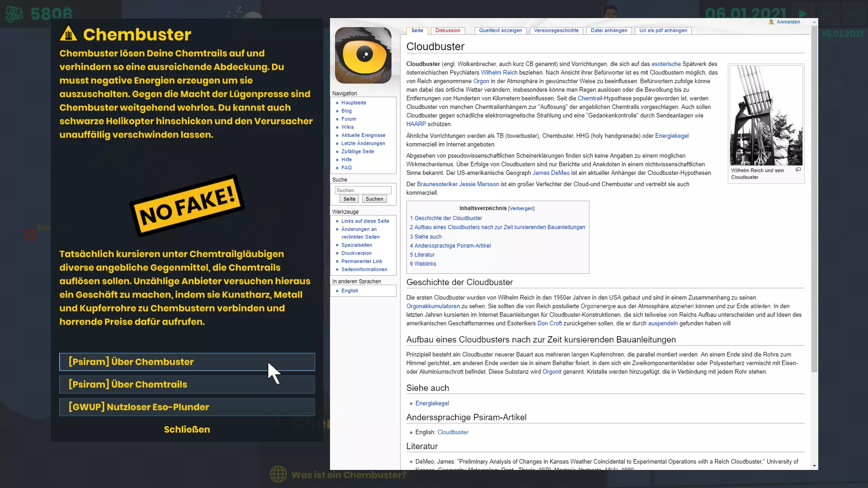
Task: Click the red marker icon on the map
Action: click(30, 235)
